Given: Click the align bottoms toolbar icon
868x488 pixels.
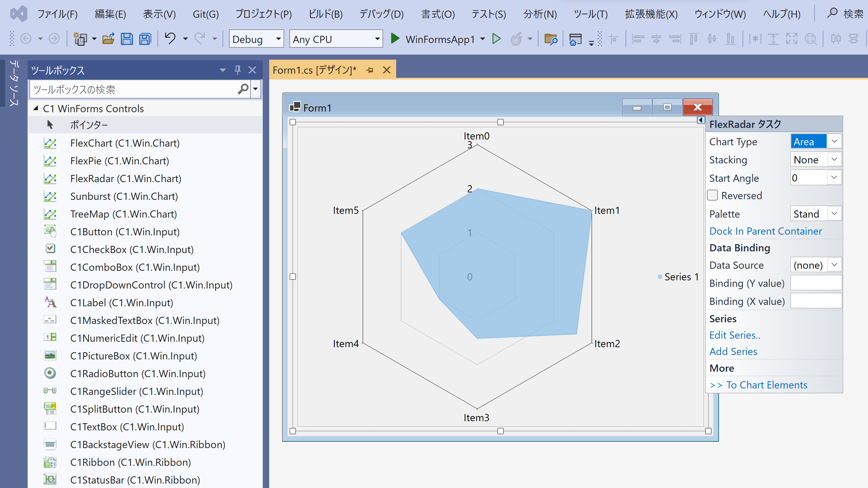Looking at the screenshot, I should point(730,39).
